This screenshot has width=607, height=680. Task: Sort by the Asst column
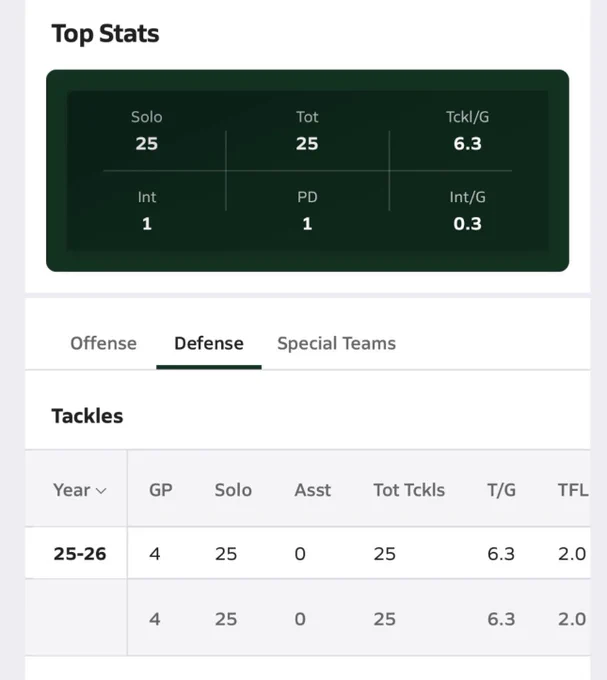(x=313, y=490)
